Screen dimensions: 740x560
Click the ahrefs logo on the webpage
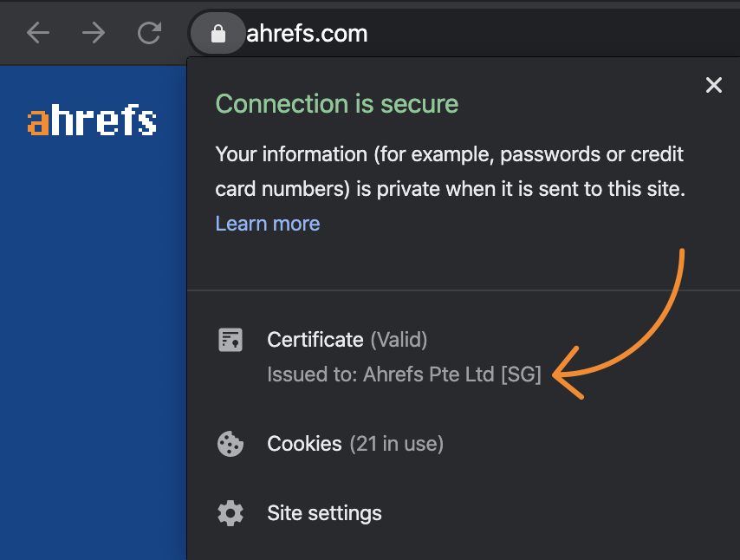click(91, 120)
